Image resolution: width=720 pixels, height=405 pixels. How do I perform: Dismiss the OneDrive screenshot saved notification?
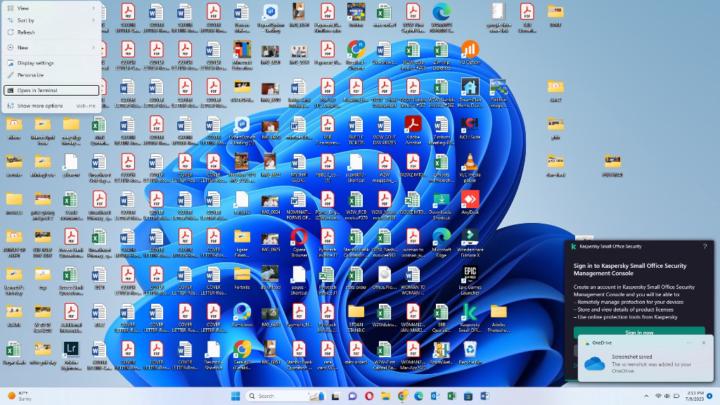coord(703,343)
